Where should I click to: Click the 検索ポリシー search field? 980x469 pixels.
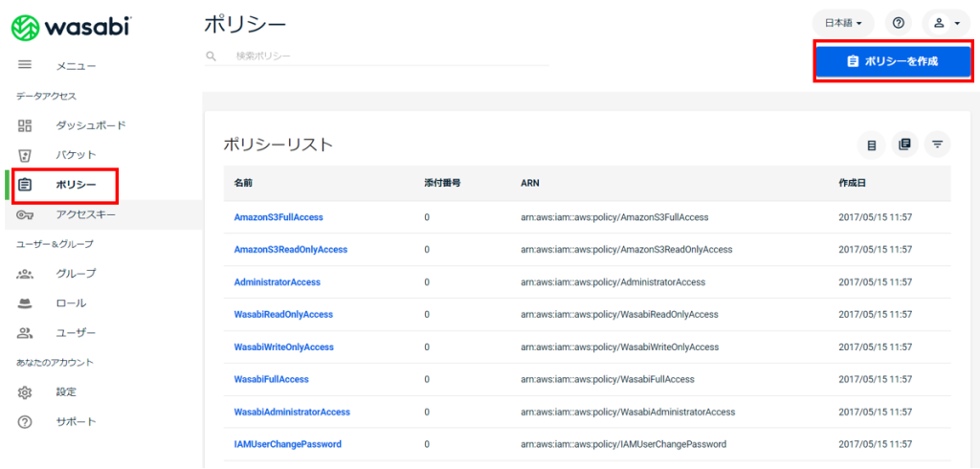[x=377, y=56]
